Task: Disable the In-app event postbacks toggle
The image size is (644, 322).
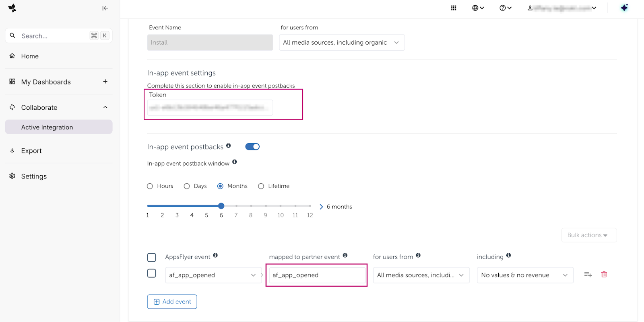Action: point(252,147)
